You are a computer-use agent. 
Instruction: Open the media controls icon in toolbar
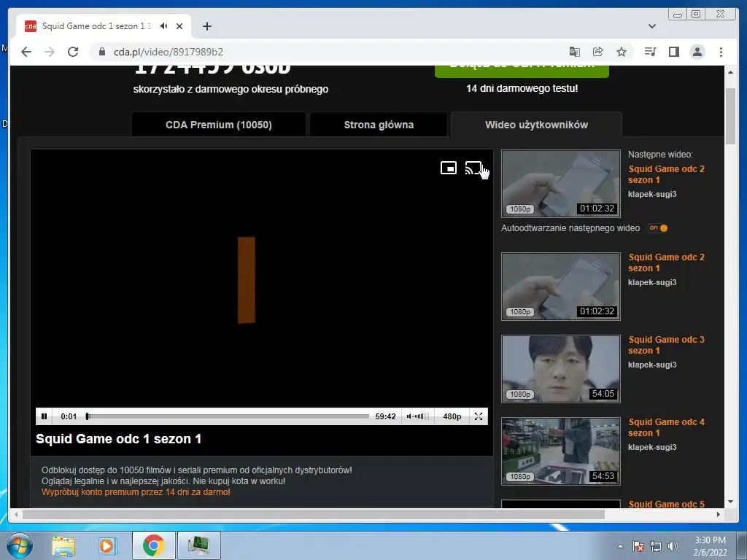[650, 52]
